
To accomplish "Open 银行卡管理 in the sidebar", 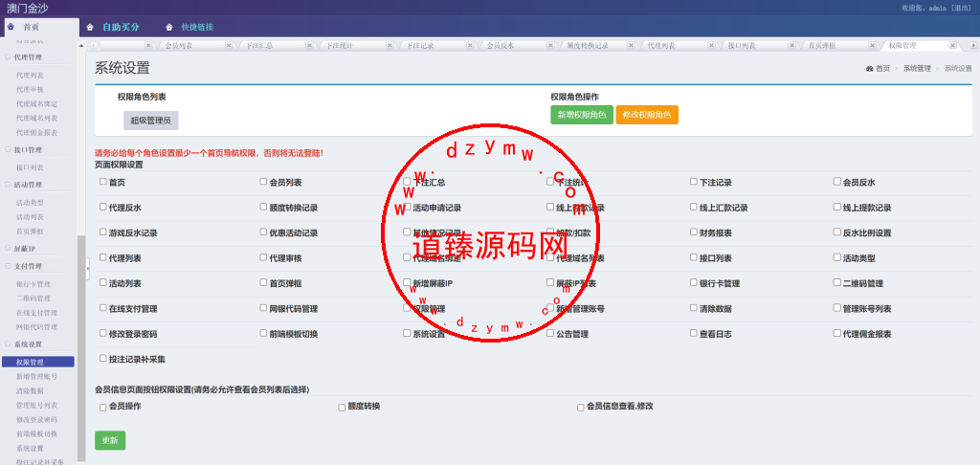I will tap(33, 284).
